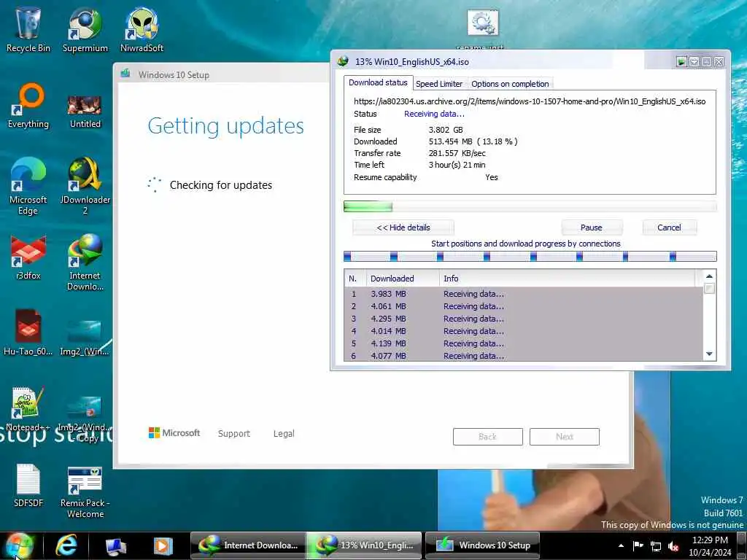Switch to the Speed Limiter tab
The width and height of the screenshot is (747, 560).
[x=438, y=84]
